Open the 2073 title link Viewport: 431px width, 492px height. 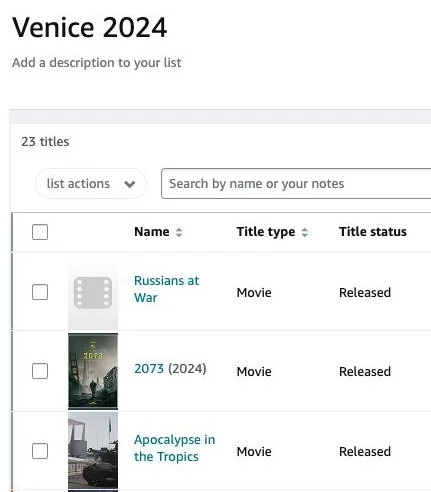[149, 369]
